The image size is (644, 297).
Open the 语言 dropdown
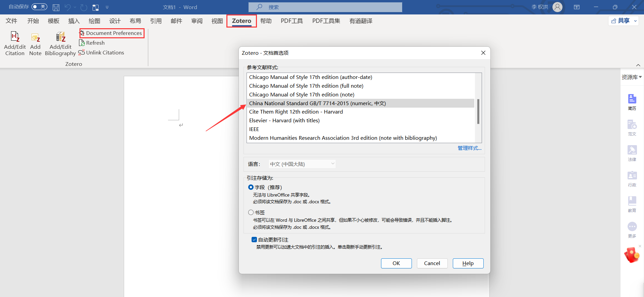click(302, 164)
